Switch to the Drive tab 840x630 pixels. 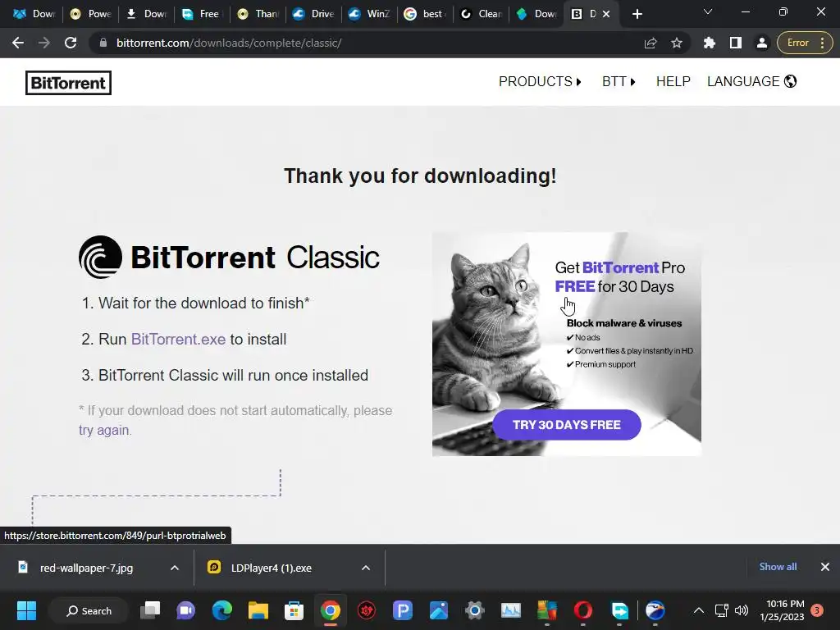[314, 14]
